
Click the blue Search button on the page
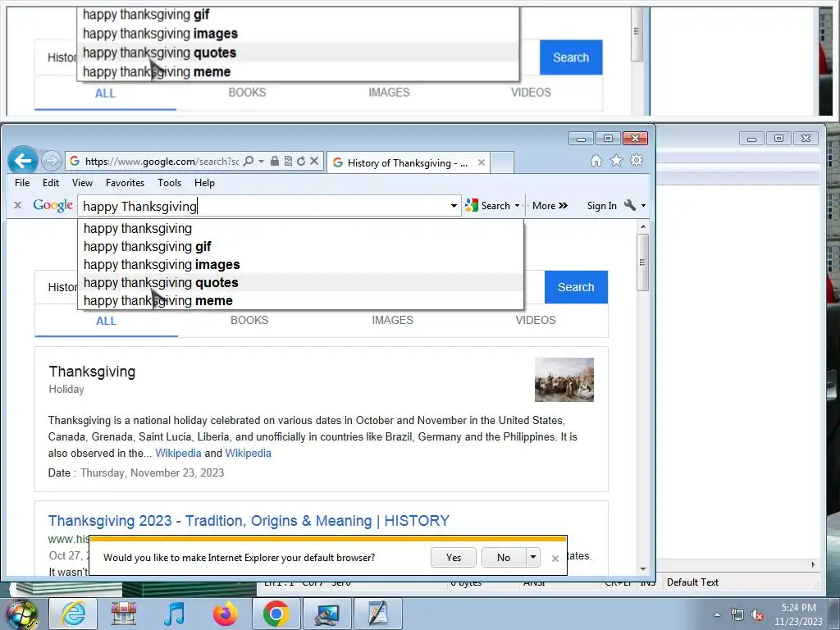[x=576, y=287]
